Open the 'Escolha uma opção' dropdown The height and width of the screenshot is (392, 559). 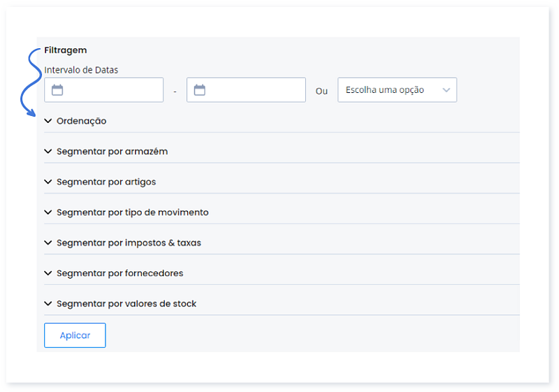(x=397, y=90)
